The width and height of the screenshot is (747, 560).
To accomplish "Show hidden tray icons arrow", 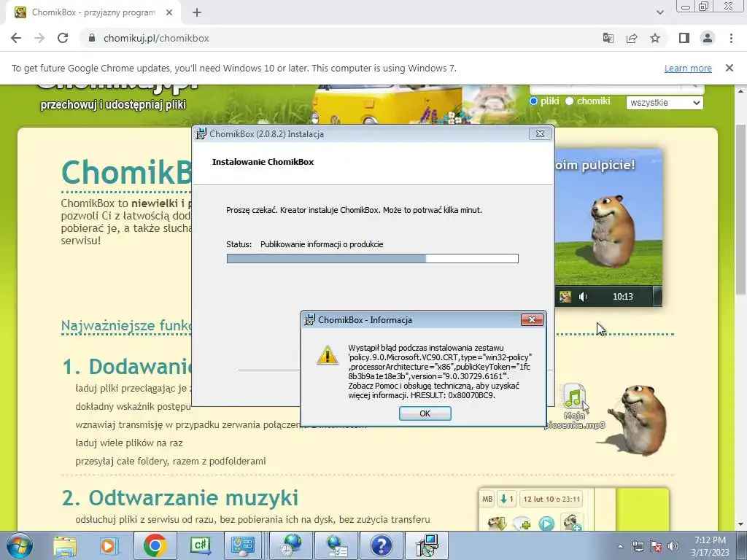I will [620, 546].
